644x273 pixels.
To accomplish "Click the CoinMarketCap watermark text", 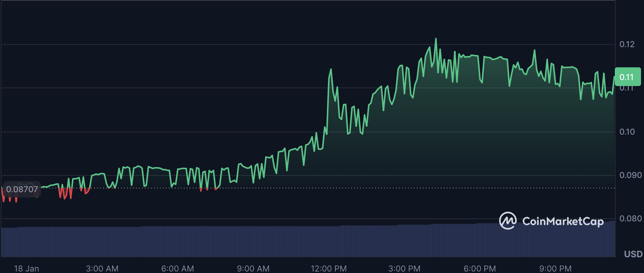I will point(563,221).
